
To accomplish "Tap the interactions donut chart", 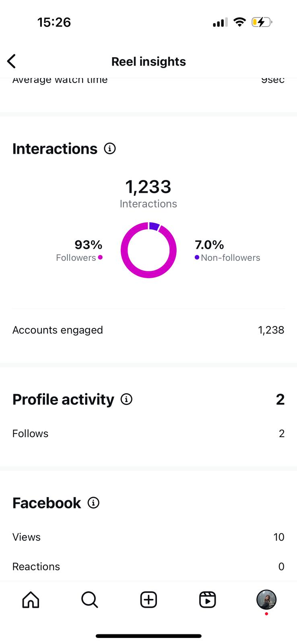I will (x=148, y=250).
